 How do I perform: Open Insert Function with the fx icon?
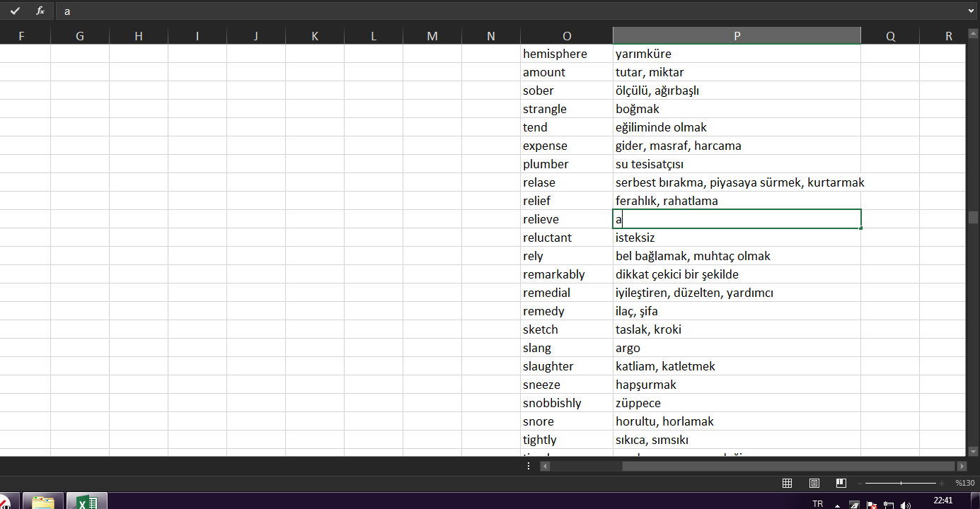(40, 11)
